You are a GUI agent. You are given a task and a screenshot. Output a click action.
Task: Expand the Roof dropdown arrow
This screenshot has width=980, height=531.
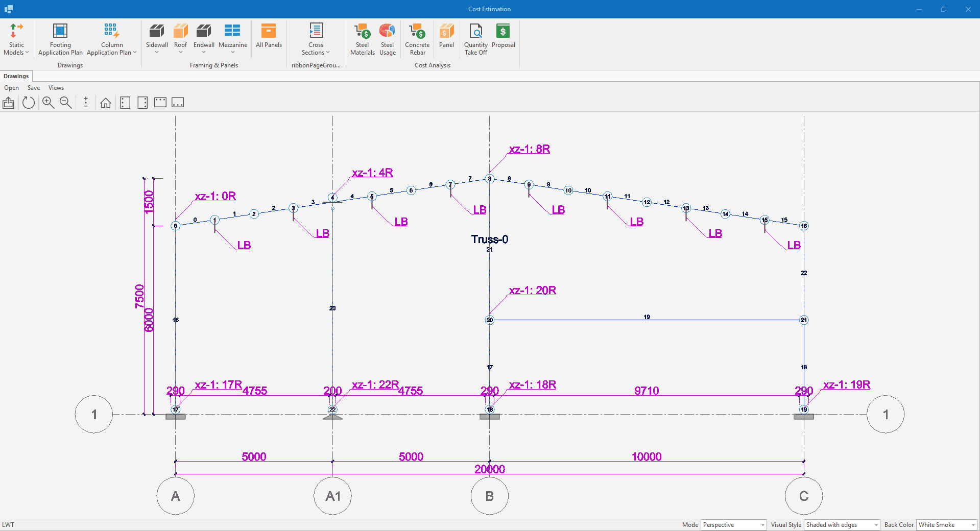[180, 52]
